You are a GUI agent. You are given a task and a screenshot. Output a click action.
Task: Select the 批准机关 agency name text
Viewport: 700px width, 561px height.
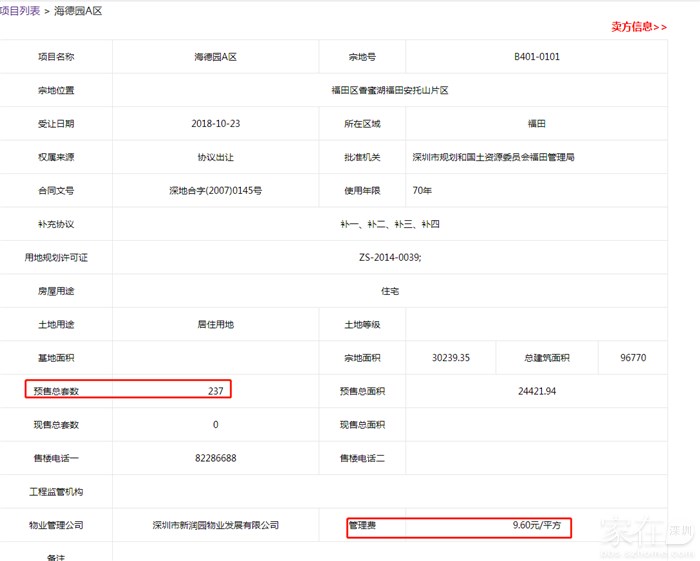point(493,157)
